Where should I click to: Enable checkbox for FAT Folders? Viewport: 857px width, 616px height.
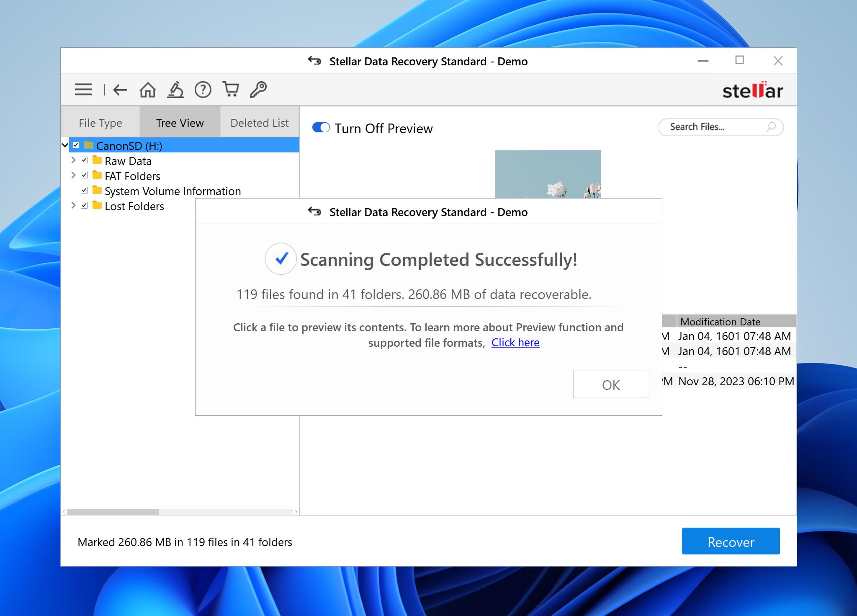(83, 175)
